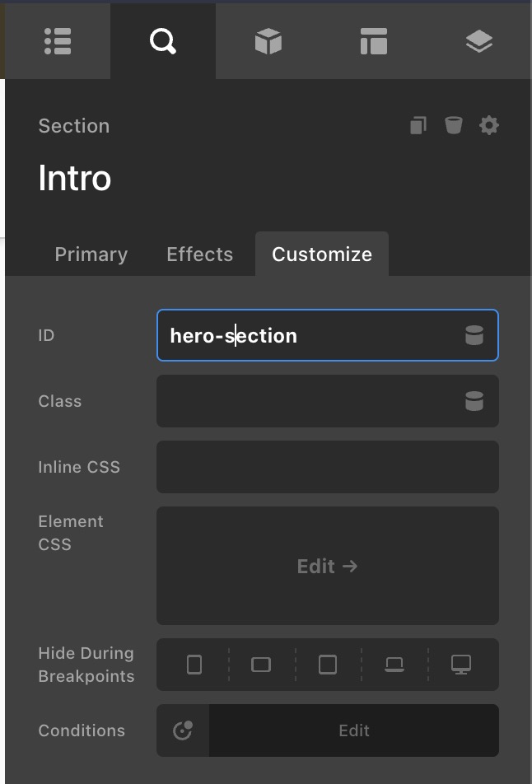Toggle hide on landscape tablet breakpoint
This screenshot has width=532, height=784.
click(261, 665)
